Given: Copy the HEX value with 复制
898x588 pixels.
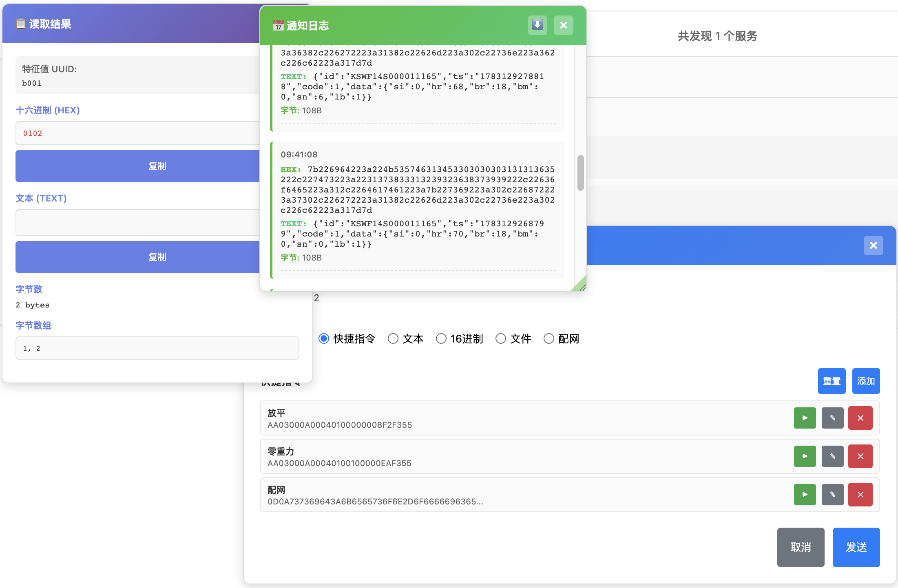Looking at the screenshot, I should point(137,166).
